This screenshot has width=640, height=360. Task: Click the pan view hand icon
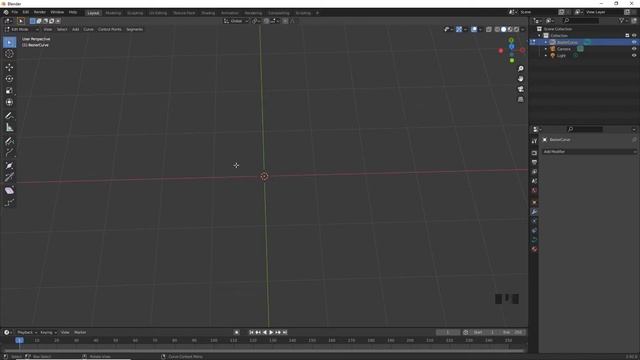pos(520,79)
